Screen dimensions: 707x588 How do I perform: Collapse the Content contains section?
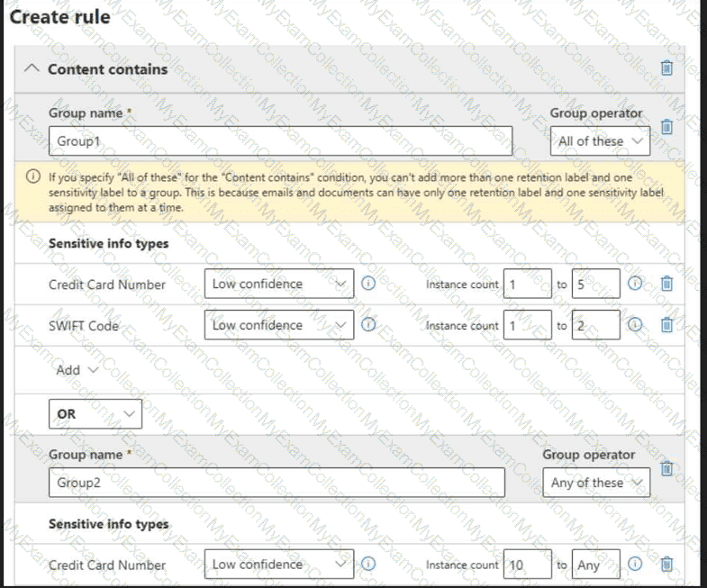pos(31,68)
